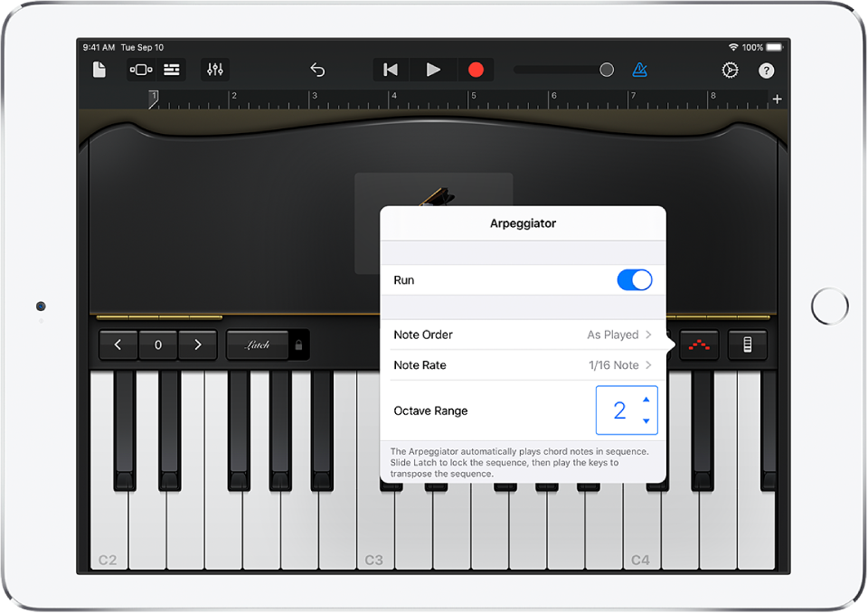Open the mixer controls sliders icon
Image resolution: width=868 pixels, height=613 pixels.
pos(214,70)
